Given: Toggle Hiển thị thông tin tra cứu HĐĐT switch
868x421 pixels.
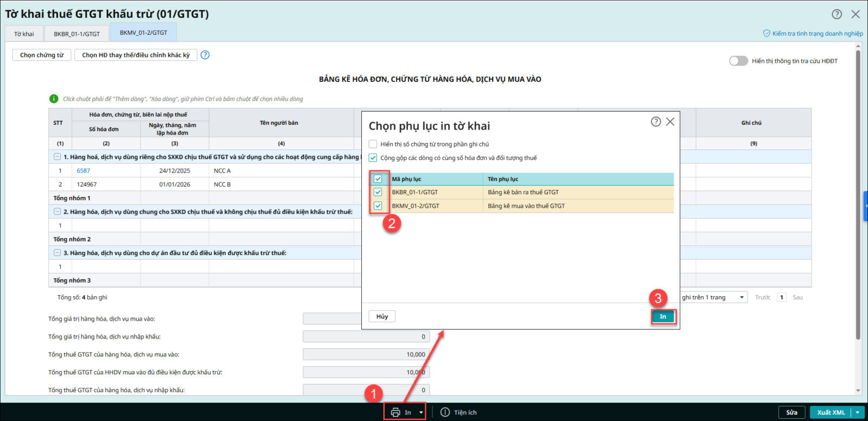Looking at the screenshot, I should (738, 61).
